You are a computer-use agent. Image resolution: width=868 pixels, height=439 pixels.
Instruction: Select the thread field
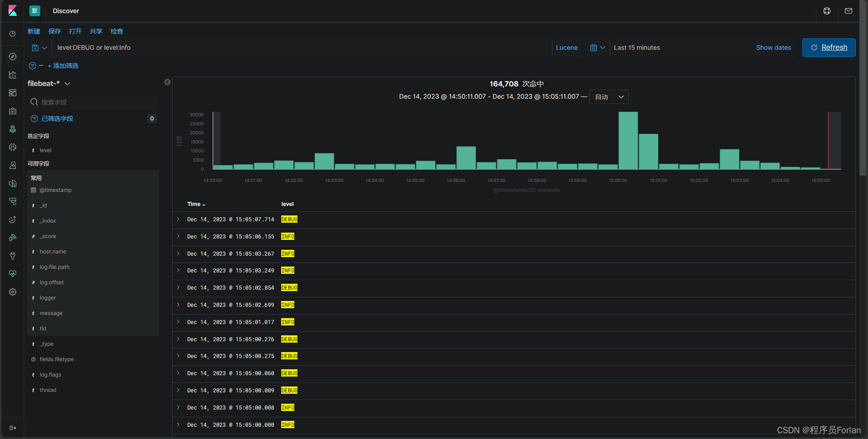48,390
